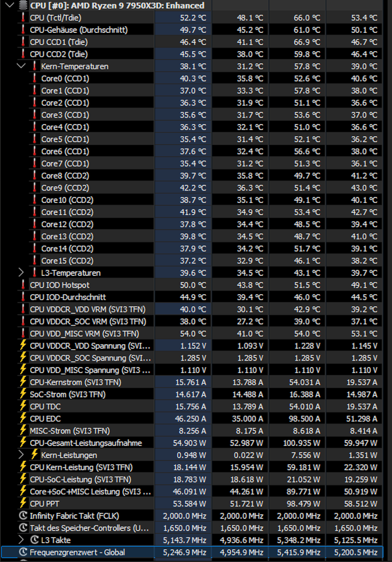Expand the L3-Temperaturen node

[x=21, y=273]
